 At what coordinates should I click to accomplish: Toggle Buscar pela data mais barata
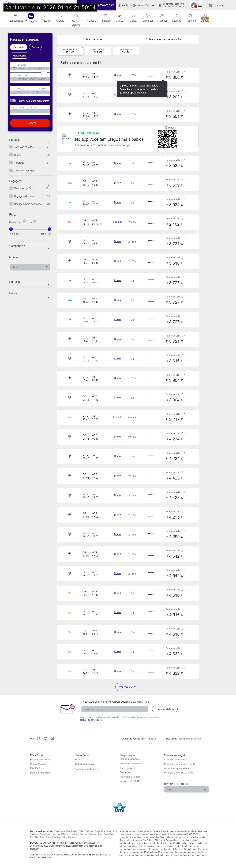pyautogui.click(x=13, y=101)
